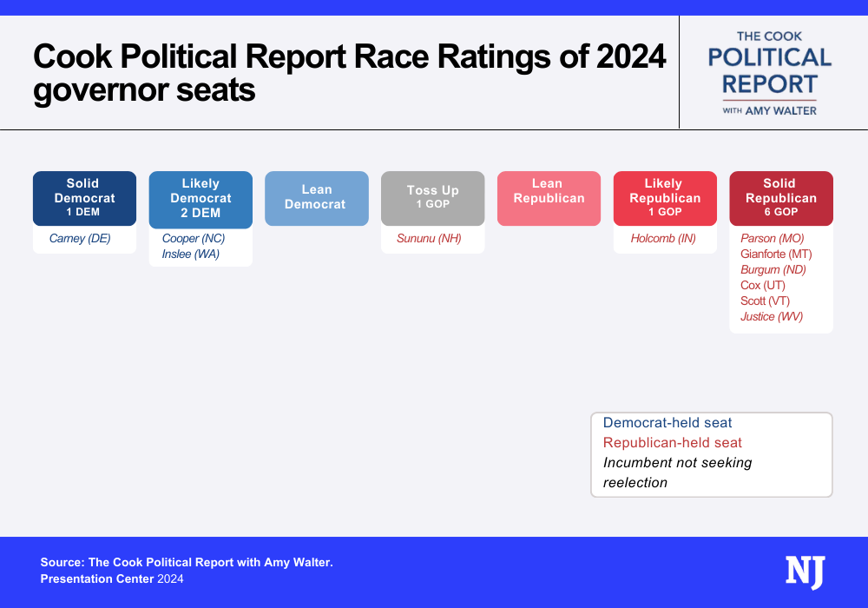
Task: Select Parson (MO) in Solid Republican
Action: click(x=772, y=239)
